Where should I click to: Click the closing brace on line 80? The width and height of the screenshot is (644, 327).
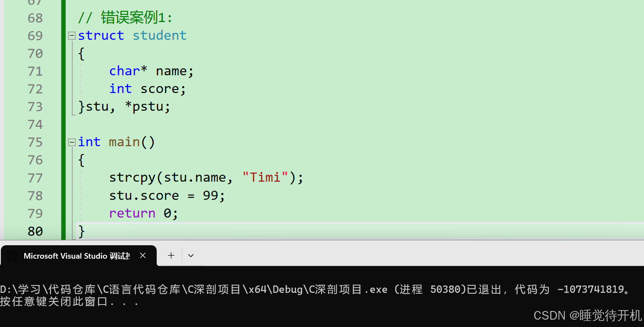pos(81,231)
